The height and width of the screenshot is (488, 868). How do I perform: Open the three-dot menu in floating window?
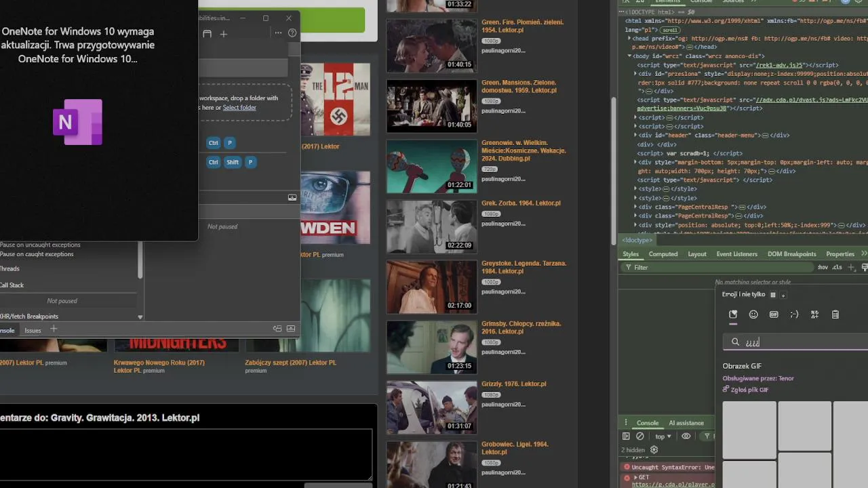(x=278, y=33)
